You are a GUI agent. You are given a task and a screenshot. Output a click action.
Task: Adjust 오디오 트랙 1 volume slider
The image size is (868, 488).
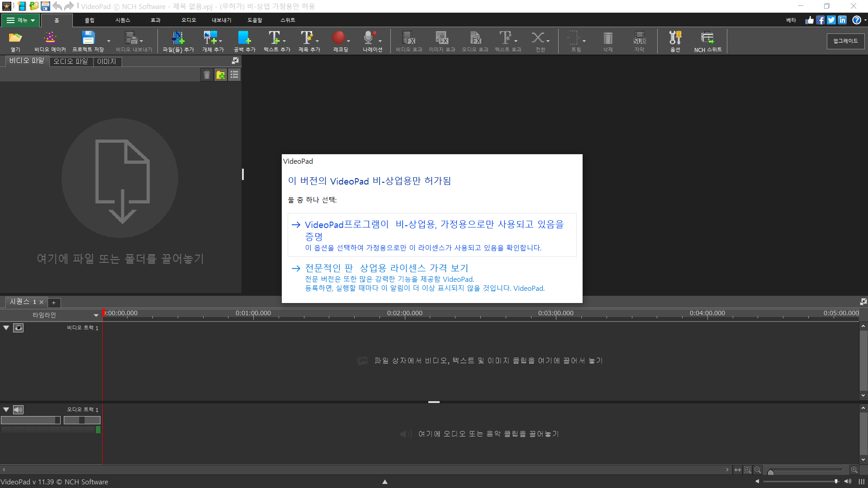(31, 420)
